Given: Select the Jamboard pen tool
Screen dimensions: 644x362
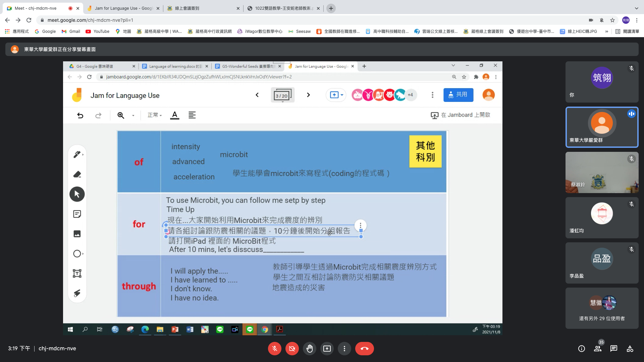Looking at the screenshot, I should point(77,155).
